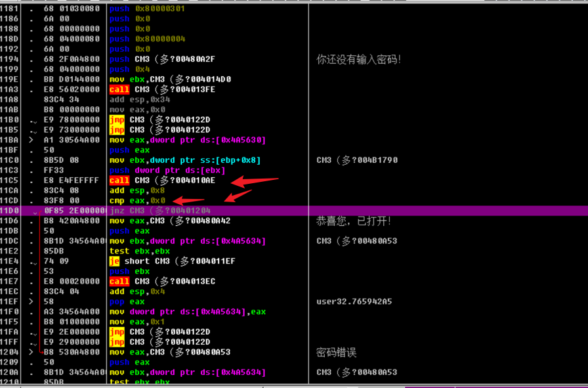Viewport: 588px width, 388px height.
Task: Select the 'mov eax,0x1' instruction
Action: [136, 322]
